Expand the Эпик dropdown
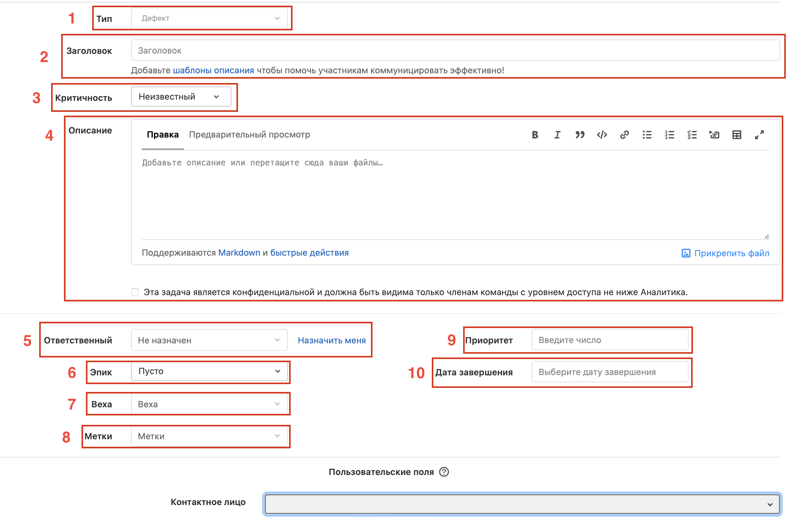 click(x=209, y=371)
